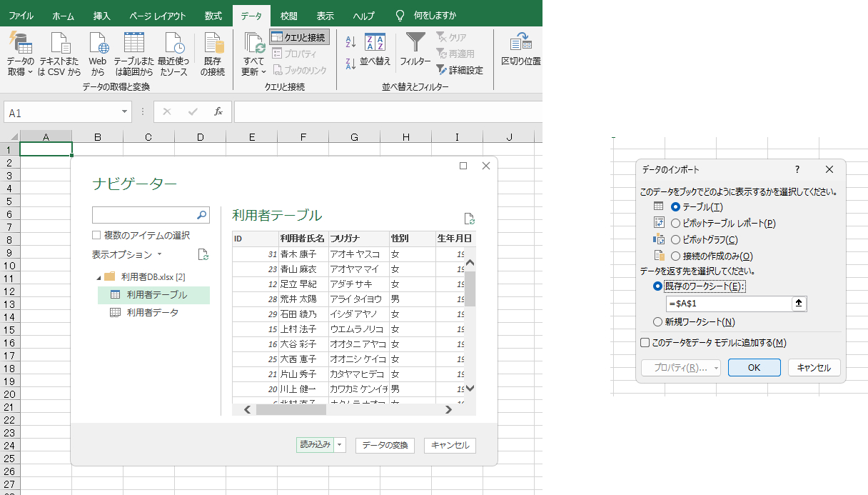Open the Name Box dropdown arrow
The height and width of the screenshot is (495, 868).
pos(125,112)
